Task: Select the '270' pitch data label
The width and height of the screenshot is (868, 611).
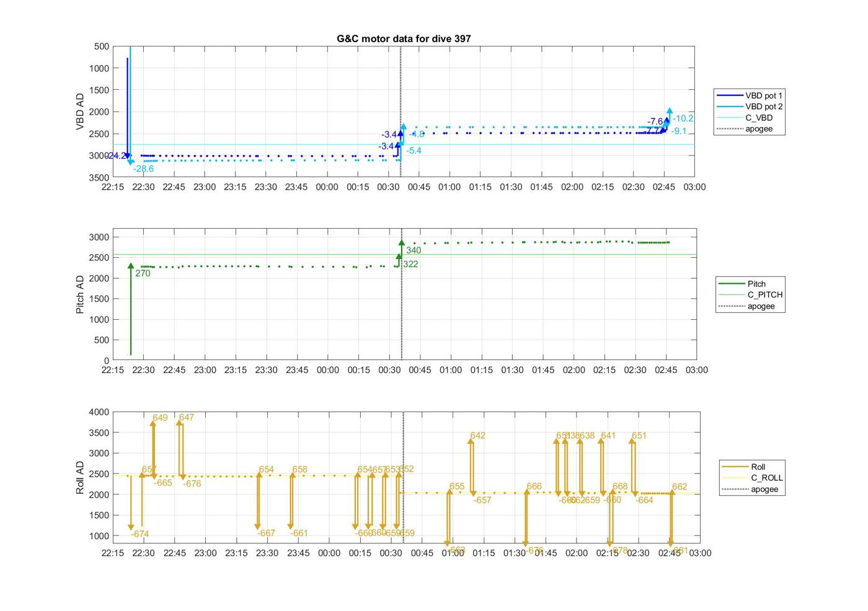Action: [143, 273]
